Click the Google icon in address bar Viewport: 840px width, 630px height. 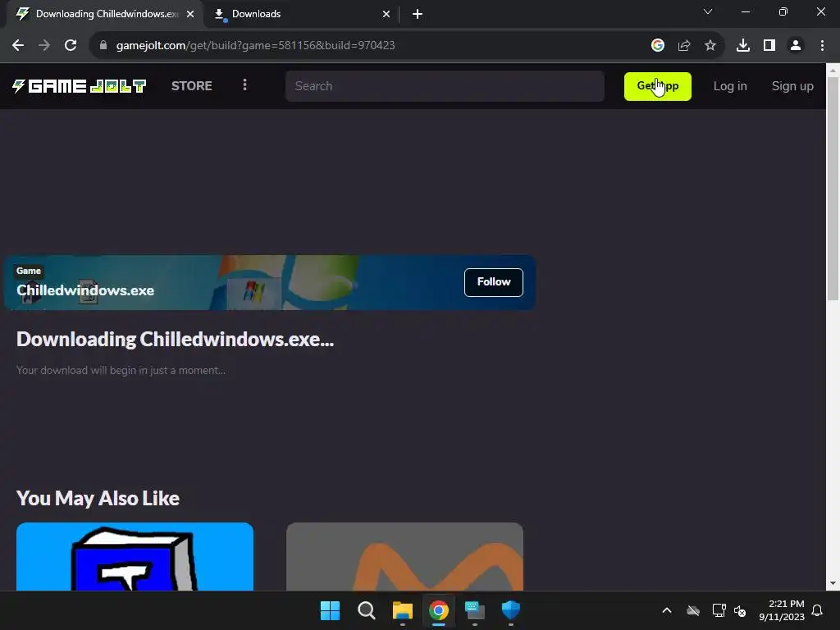pos(658,46)
